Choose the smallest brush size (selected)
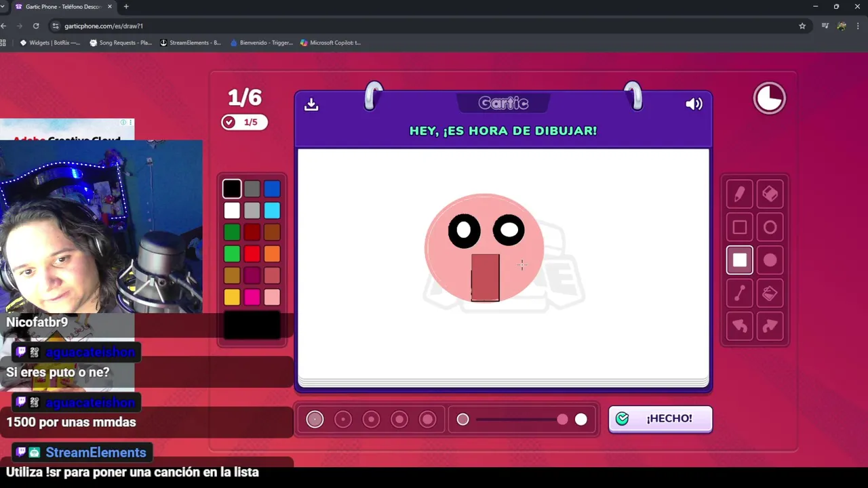 click(315, 420)
